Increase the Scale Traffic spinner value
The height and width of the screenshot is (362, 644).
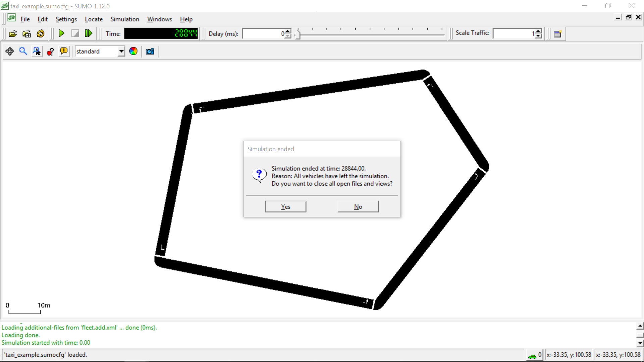(x=538, y=31)
